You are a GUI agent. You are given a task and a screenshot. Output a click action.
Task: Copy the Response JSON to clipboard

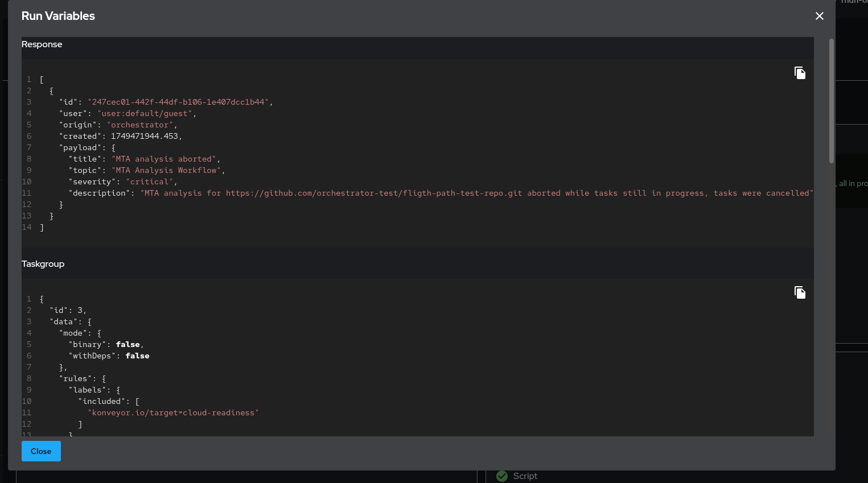pyautogui.click(x=800, y=73)
